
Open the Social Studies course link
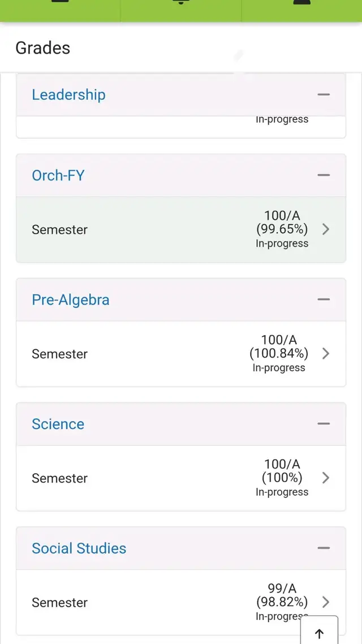78,548
